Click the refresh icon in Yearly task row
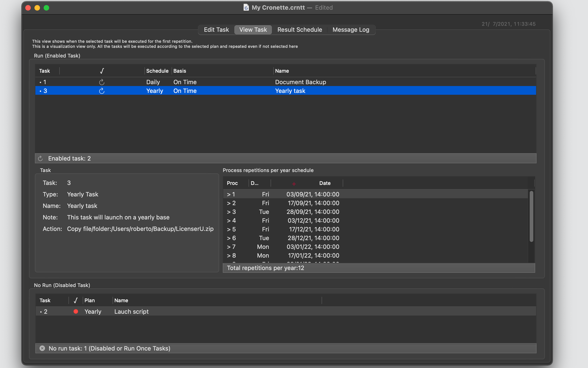588x368 pixels. click(x=102, y=91)
